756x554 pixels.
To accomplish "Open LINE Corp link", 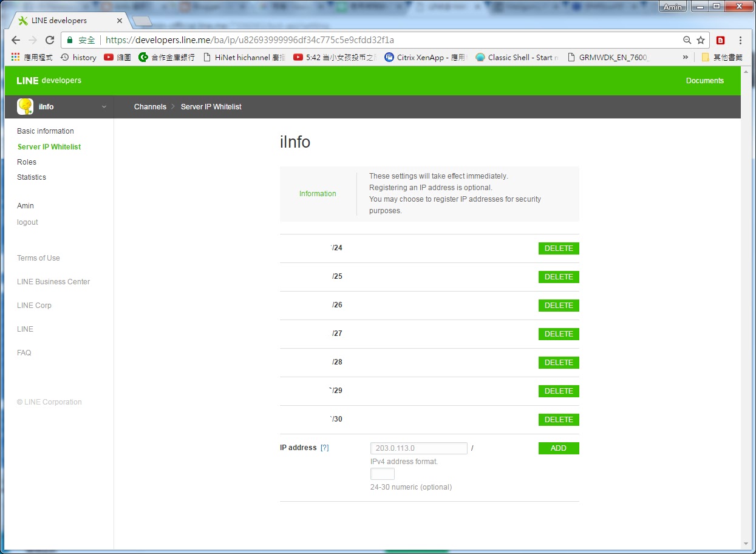I will pos(34,306).
